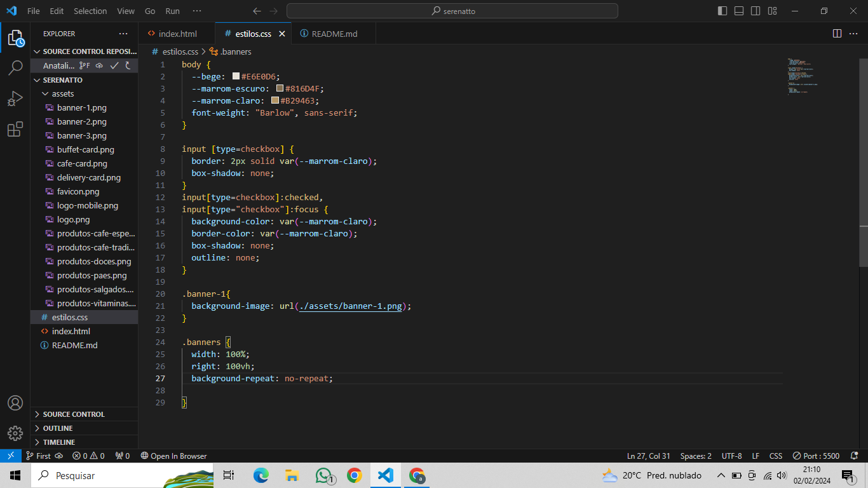The width and height of the screenshot is (868, 488).
Task: Click the Explorer views and more actions ellipsis
Action: (x=123, y=34)
